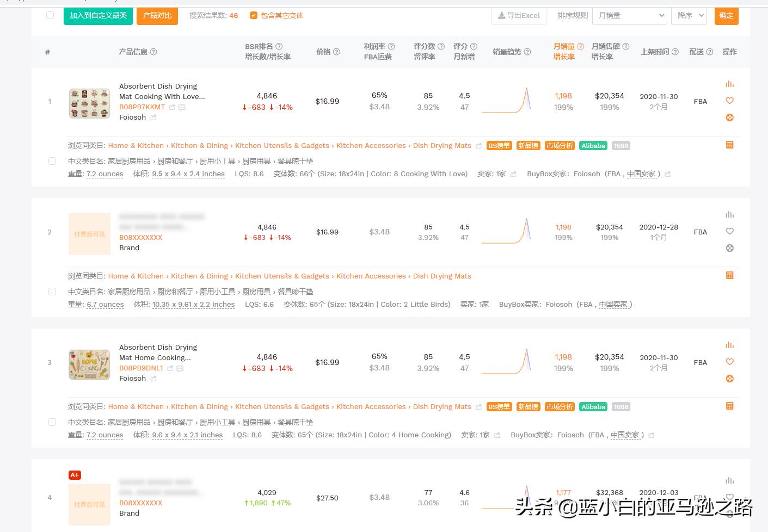This screenshot has height=532, width=768.
Task: Select the checkbox in the header row
Action: pos(50,15)
